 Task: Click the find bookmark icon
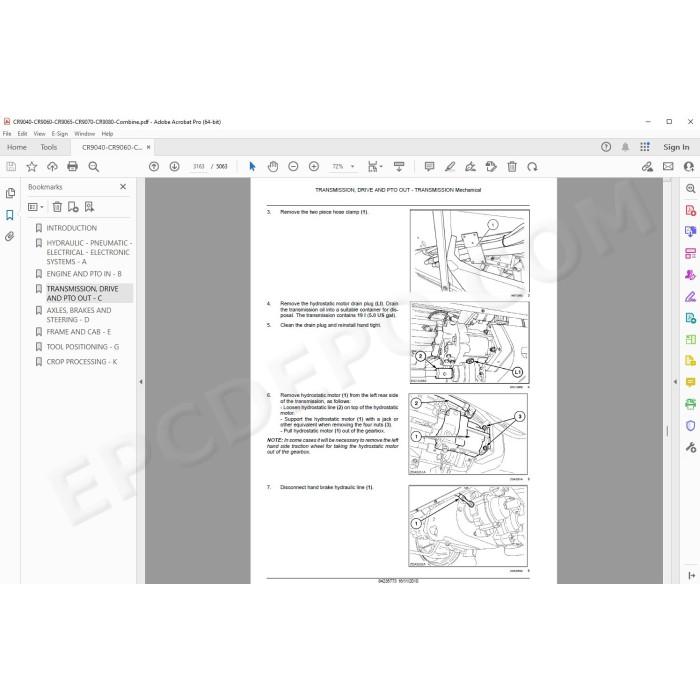pyautogui.click(x=89, y=207)
